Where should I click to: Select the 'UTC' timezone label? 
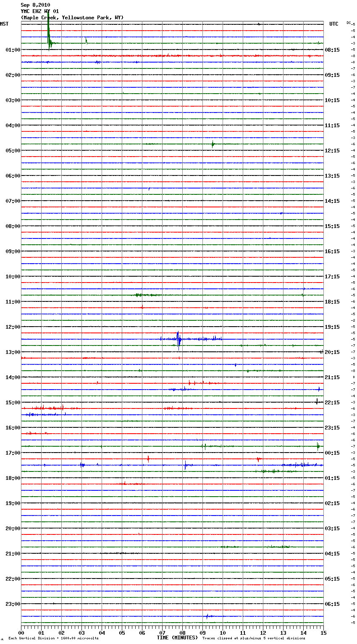point(333,24)
